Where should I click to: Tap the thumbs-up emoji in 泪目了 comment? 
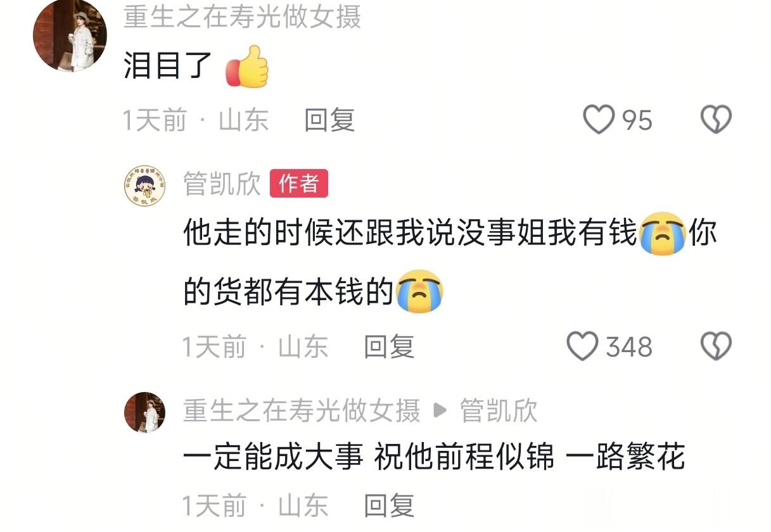click(x=247, y=67)
